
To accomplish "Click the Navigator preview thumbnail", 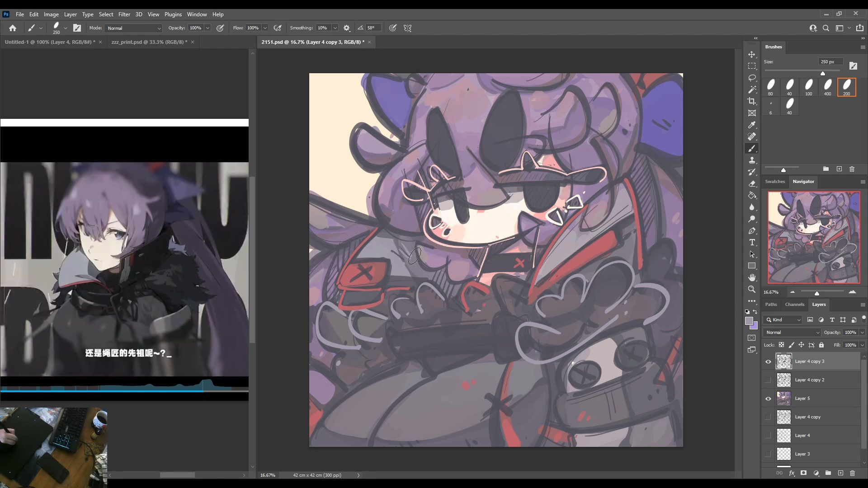I will pyautogui.click(x=814, y=238).
